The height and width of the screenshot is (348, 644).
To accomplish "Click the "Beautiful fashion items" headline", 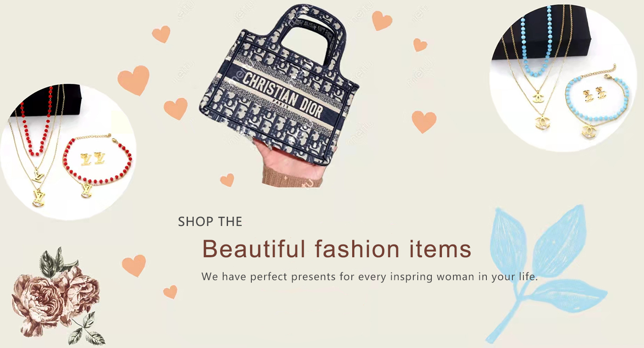I will tap(337, 249).
